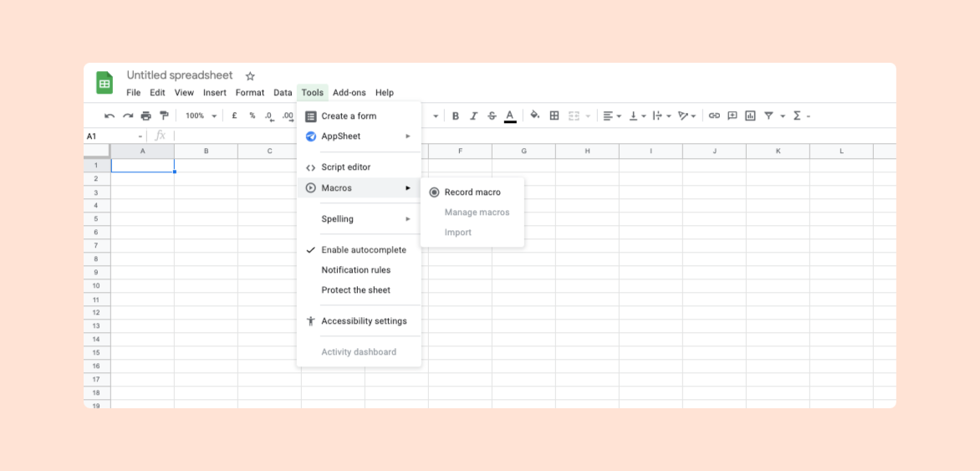Insert link icon

[x=714, y=115]
